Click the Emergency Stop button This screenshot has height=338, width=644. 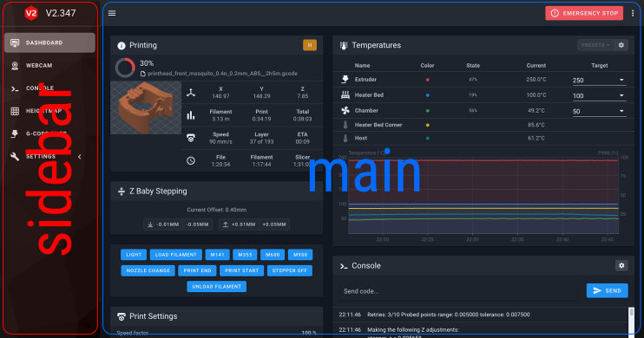584,13
